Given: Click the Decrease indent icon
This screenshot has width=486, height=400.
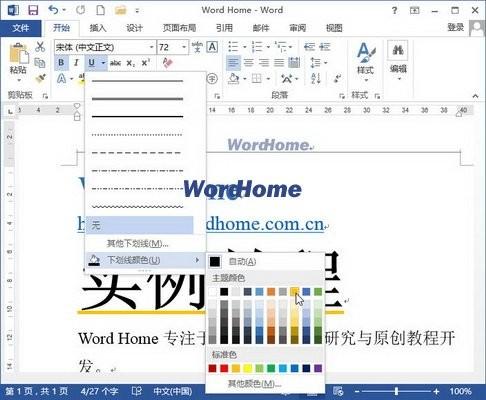Looking at the screenshot, I should 310,47.
